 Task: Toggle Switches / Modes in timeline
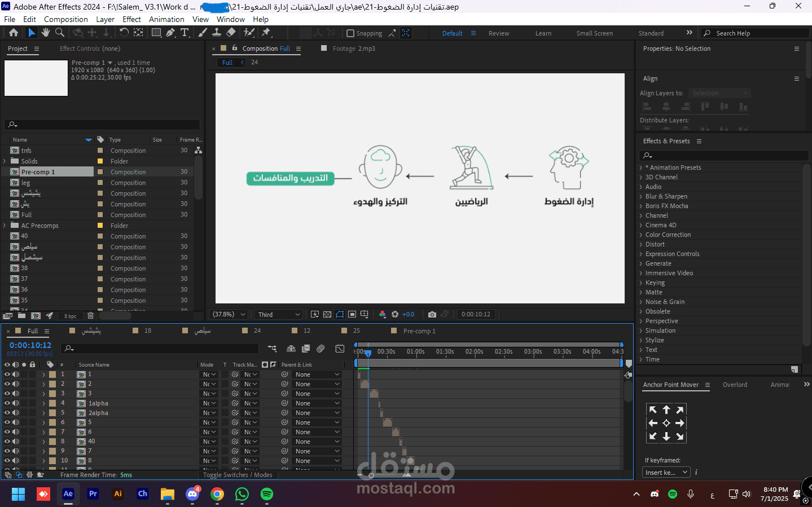238,475
